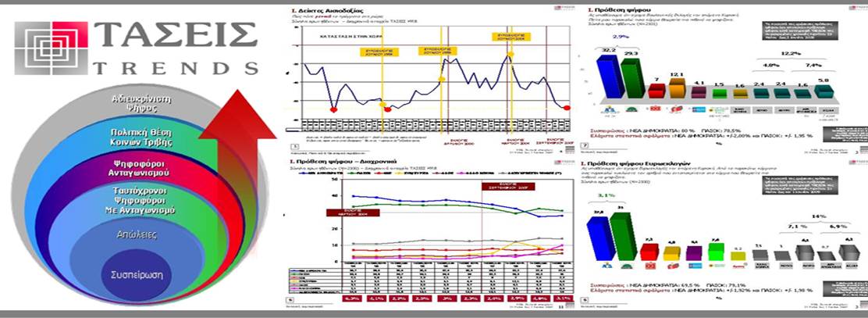Click the yellow dot at the optimism line peak

click(510, 54)
